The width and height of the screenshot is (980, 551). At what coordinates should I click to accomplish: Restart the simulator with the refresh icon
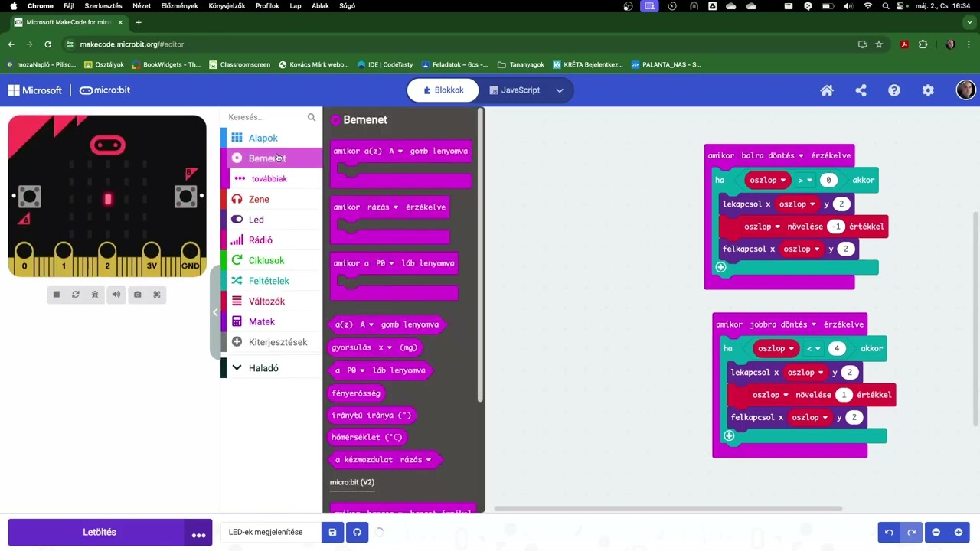76,295
